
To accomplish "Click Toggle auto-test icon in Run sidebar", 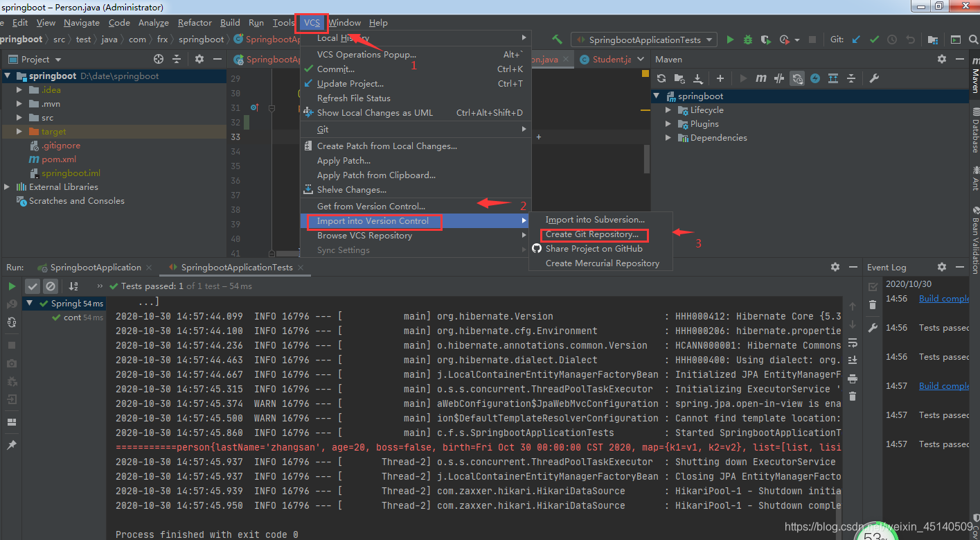I will 12,322.
